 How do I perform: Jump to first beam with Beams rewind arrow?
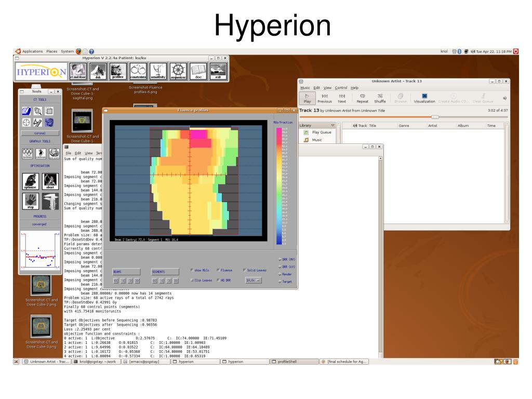coord(116,281)
